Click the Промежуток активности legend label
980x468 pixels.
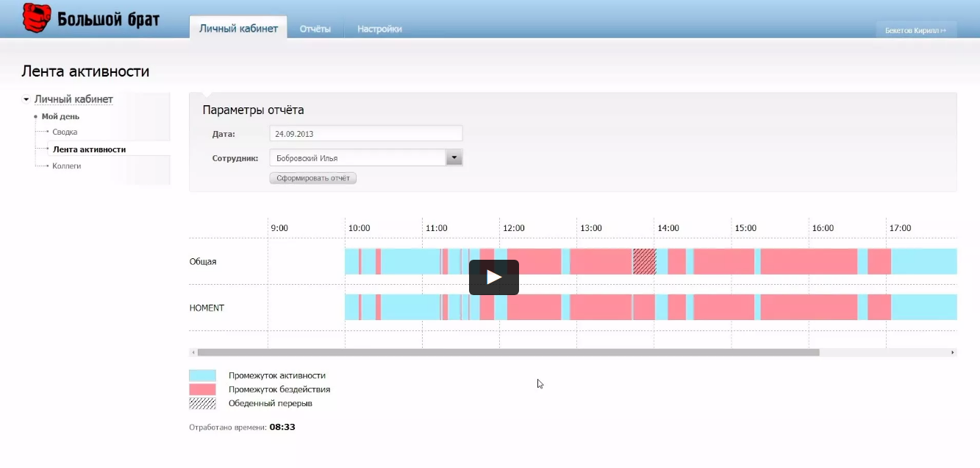click(x=276, y=375)
